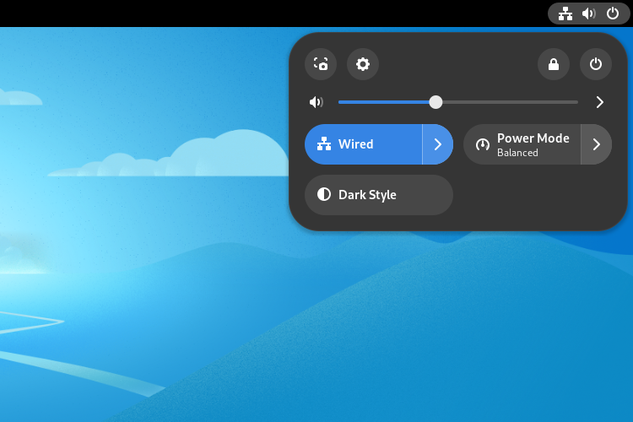
Task: Set volume by clicking the slider track
Action: point(458,102)
